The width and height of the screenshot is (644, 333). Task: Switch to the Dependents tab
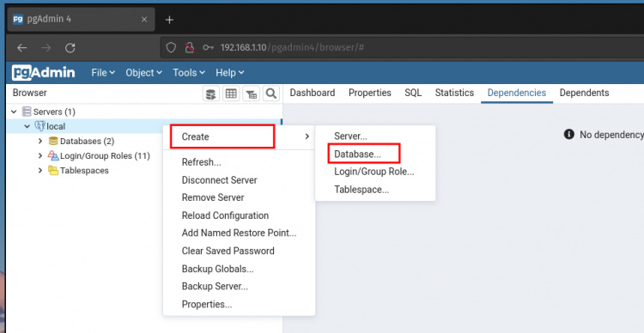click(x=584, y=93)
